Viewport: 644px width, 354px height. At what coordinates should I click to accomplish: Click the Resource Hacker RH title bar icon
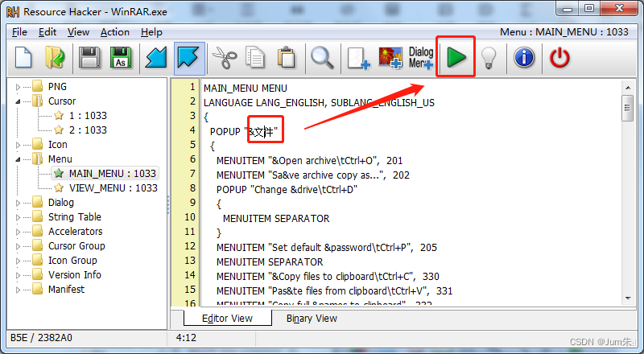click(13, 11)
